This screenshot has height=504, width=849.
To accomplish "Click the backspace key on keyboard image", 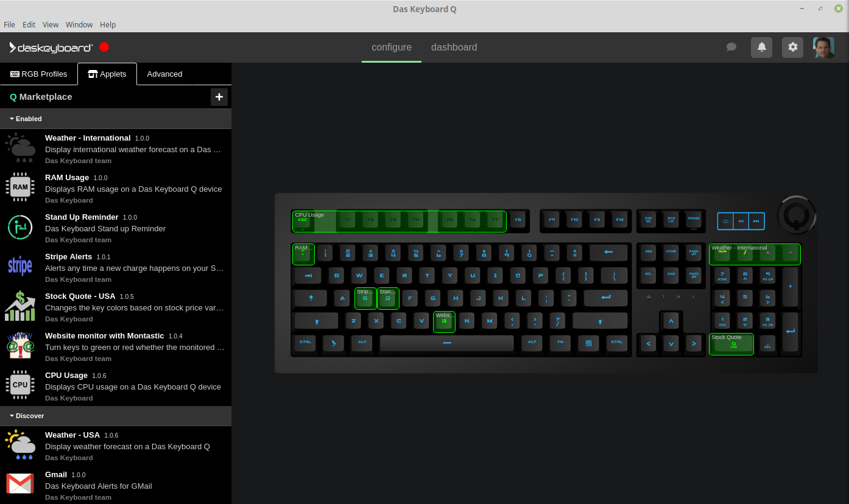I will pyautogui.click(x=608, y=252).
